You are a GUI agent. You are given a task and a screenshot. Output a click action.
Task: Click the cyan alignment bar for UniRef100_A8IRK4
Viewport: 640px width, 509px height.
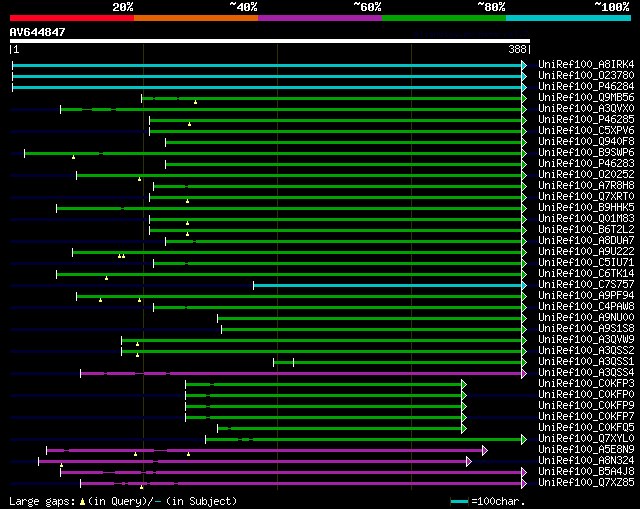tap(267, 65)
